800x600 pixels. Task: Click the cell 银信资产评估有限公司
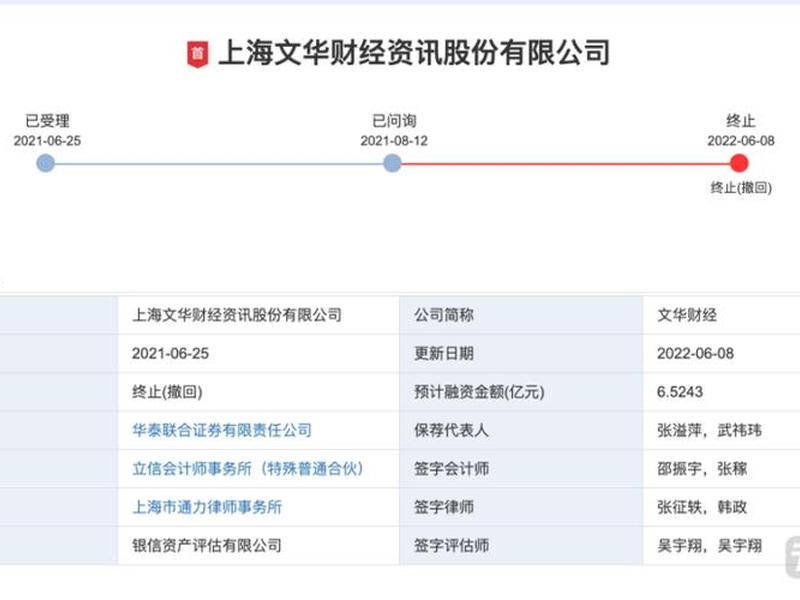click(259, 545)
